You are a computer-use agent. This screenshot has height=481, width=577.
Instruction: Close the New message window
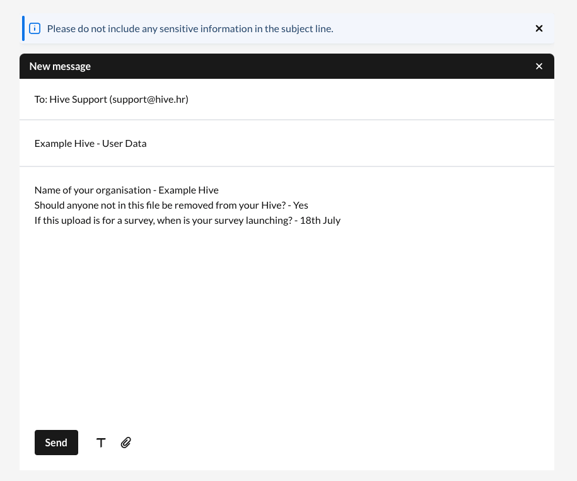[x=539, y=66]
